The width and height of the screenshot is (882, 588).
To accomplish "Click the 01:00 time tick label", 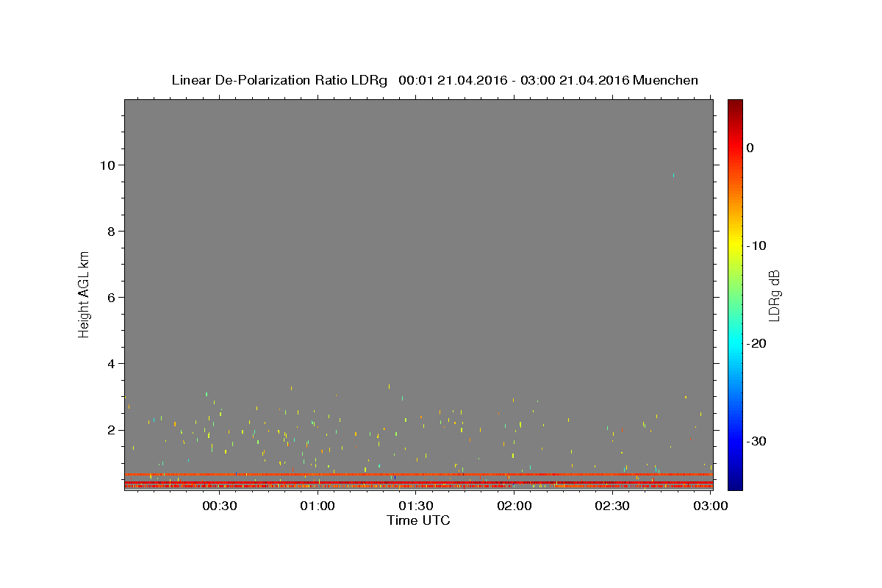I will pos(318,506).
